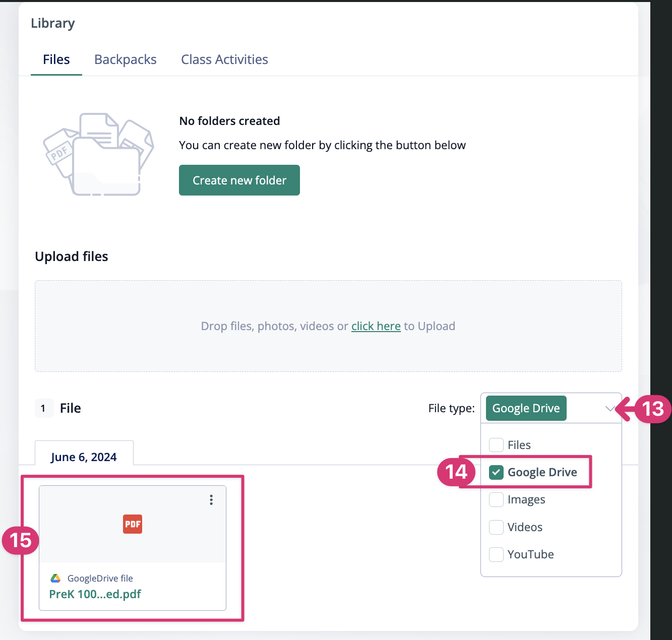
Task: Check the Files filter checkbox
Action: pyautogui.click(x=497, y=445)
